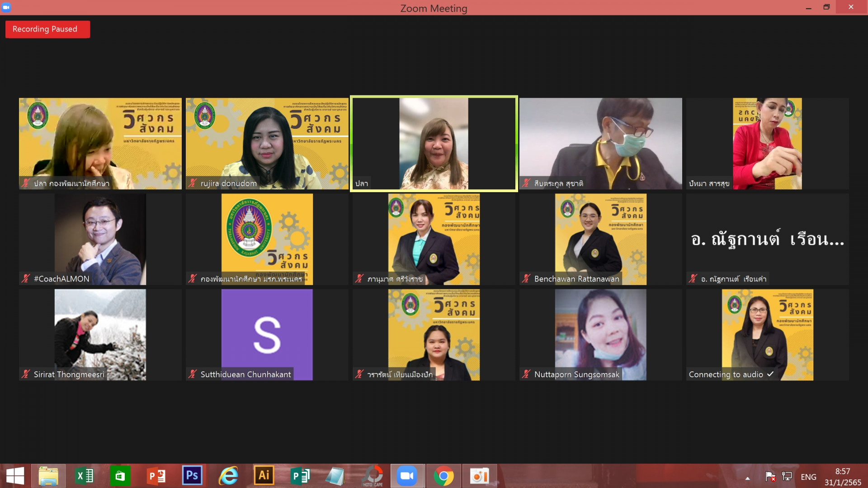Launch Adobe Illustrator from the taskbar
The height and width of the screenshot is (488, 868).
click(x=264, y=476)
